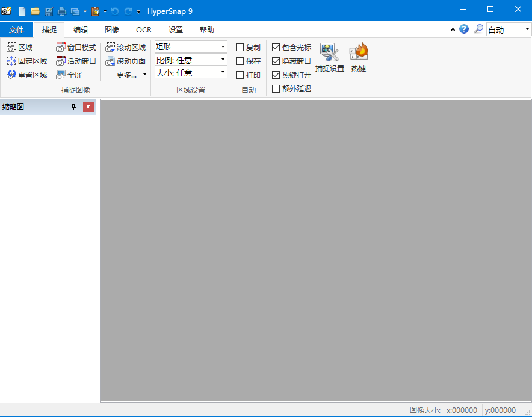Click the Redo arrow icon
This screenshot has height=417, width=532.
pos(128,11)
